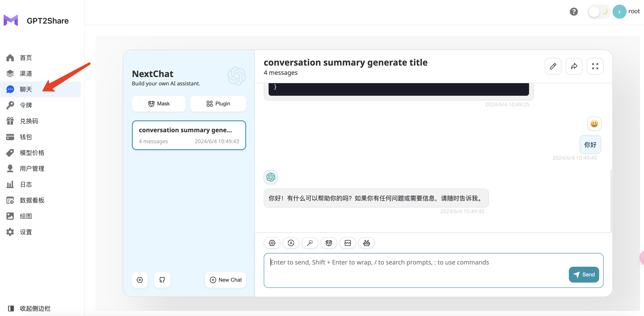
Task: Click the GitHub icon in NextChat sidebar
Action: 162,280
